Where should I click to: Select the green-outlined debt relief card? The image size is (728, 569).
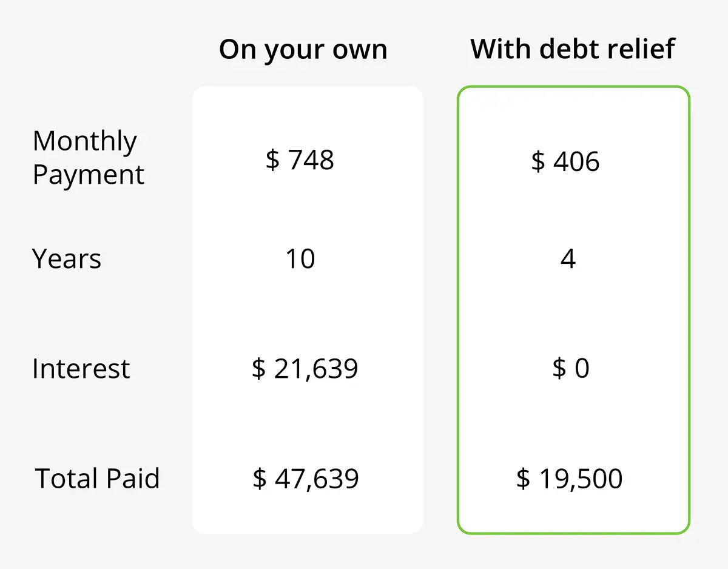click(573, 310)
